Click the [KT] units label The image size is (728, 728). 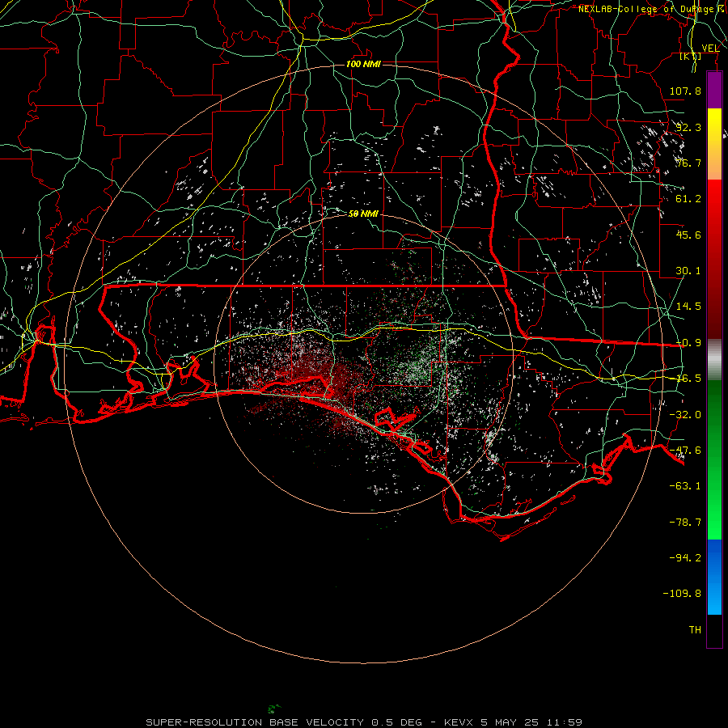[x=691, y=56]
